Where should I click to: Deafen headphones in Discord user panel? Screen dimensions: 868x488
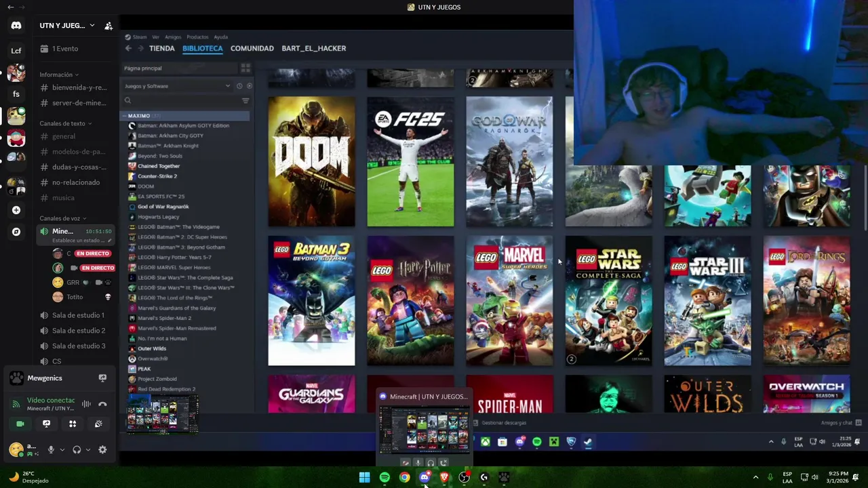[77, 449]
